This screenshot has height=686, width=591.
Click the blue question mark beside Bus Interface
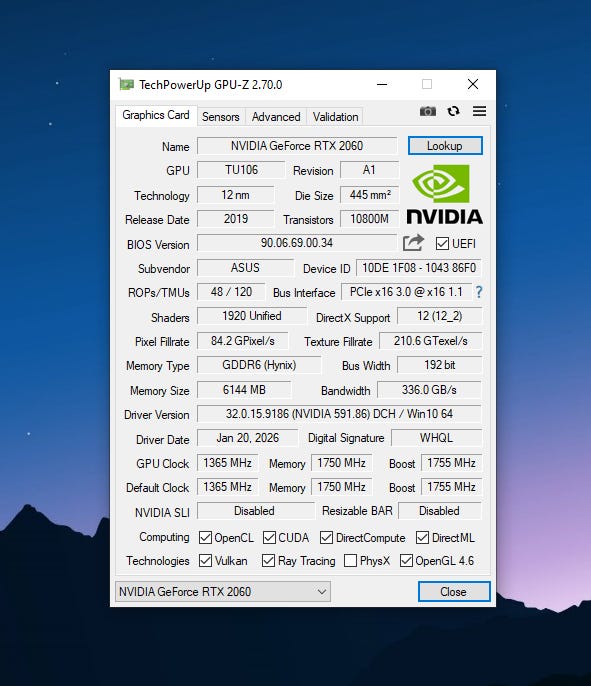tap(479, 292)
